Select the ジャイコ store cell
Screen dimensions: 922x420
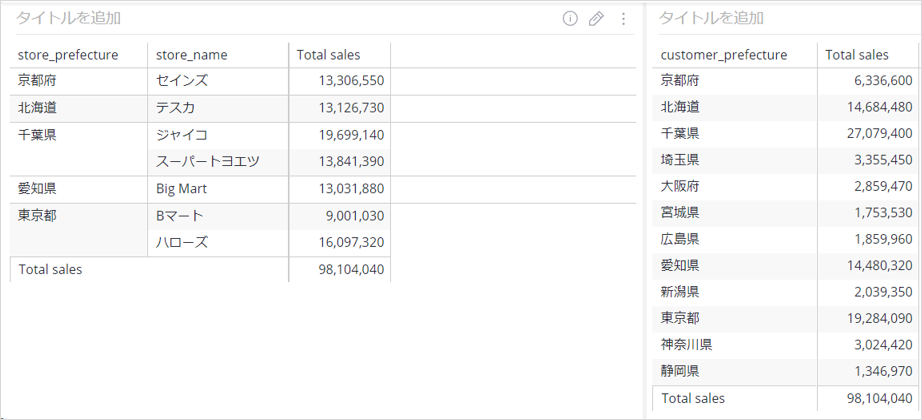(218, 135)
